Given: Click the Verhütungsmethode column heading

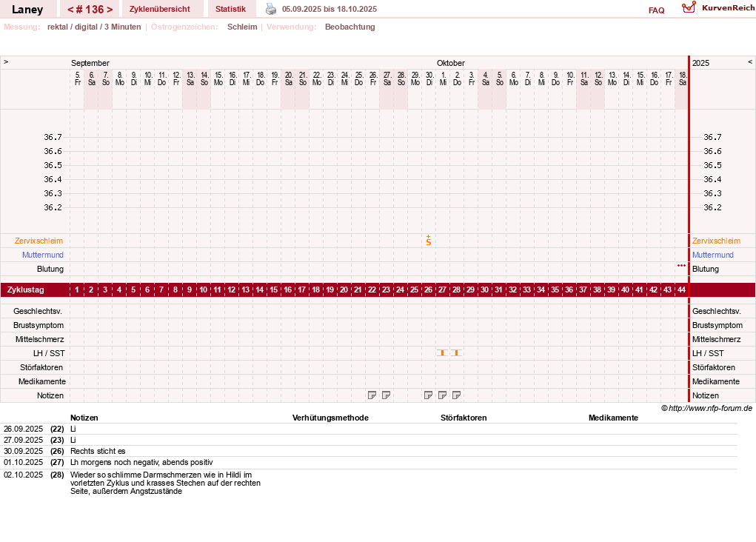Looking at the screenshot, I should pyautogui.click(x=330, y=418).
